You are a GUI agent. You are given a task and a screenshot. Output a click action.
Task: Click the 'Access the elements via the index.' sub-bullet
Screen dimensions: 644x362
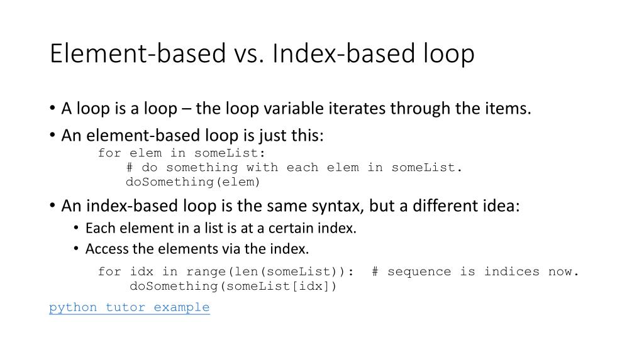pos(197,249)
